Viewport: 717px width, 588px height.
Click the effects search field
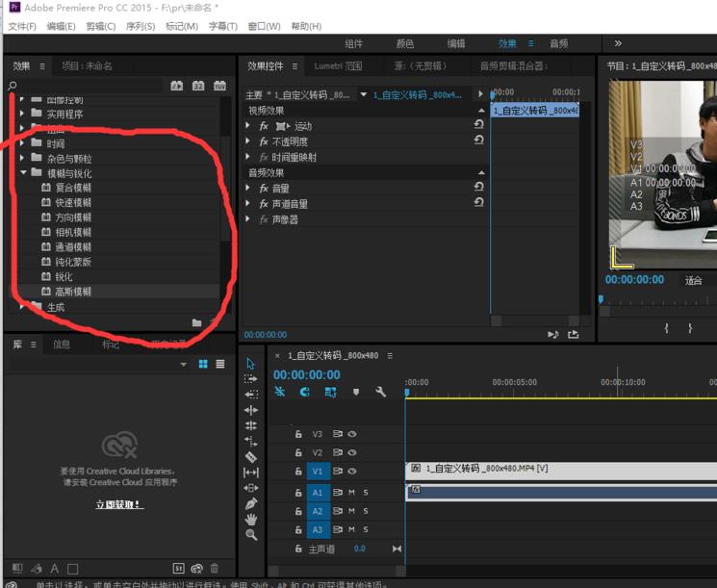click(90, 86)
